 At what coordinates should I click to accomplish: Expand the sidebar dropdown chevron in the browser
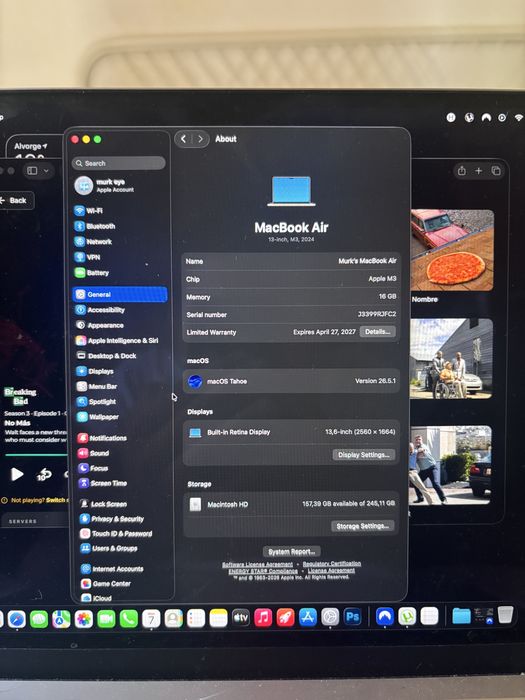click(x=46, y=171)
